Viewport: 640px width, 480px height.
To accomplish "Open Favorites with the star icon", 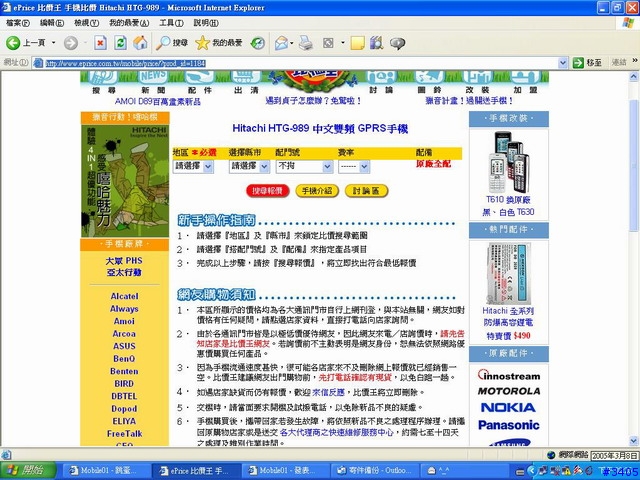I will tap(219, 43).
